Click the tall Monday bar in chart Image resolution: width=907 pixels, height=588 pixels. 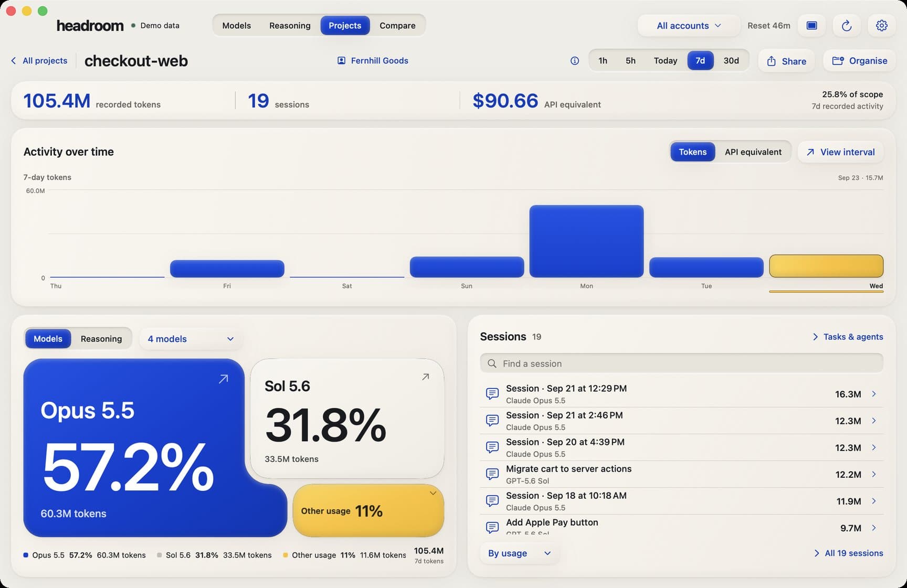tap(586, 241)
